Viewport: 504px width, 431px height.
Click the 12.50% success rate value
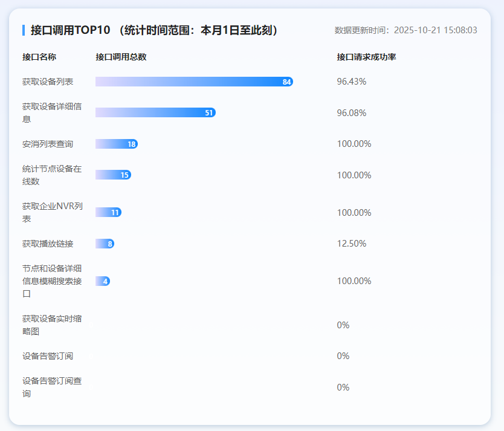[352, 244]
